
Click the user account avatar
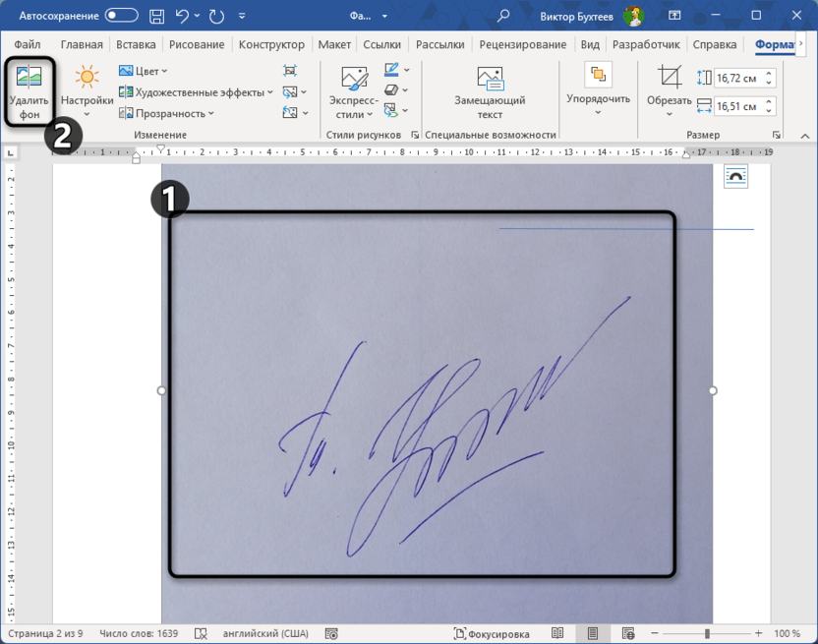633,16
